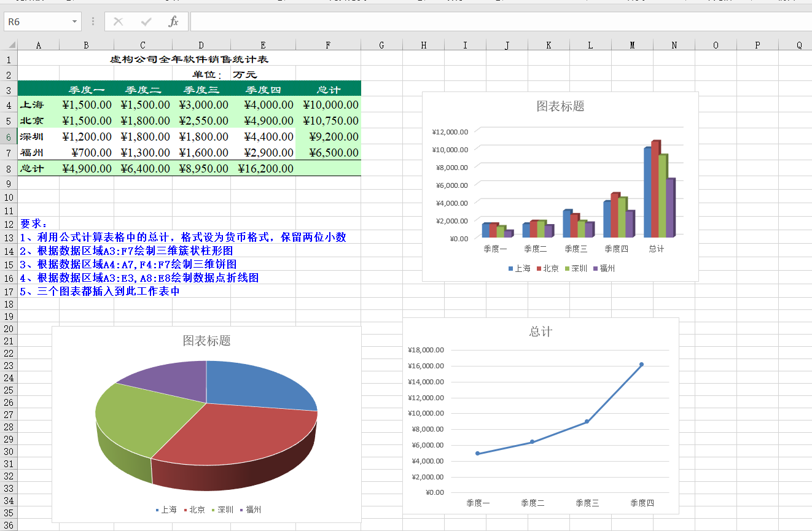Click the Enter checkmark in formula bar
This screenshot has width=812, height=531.
point(146,22)
